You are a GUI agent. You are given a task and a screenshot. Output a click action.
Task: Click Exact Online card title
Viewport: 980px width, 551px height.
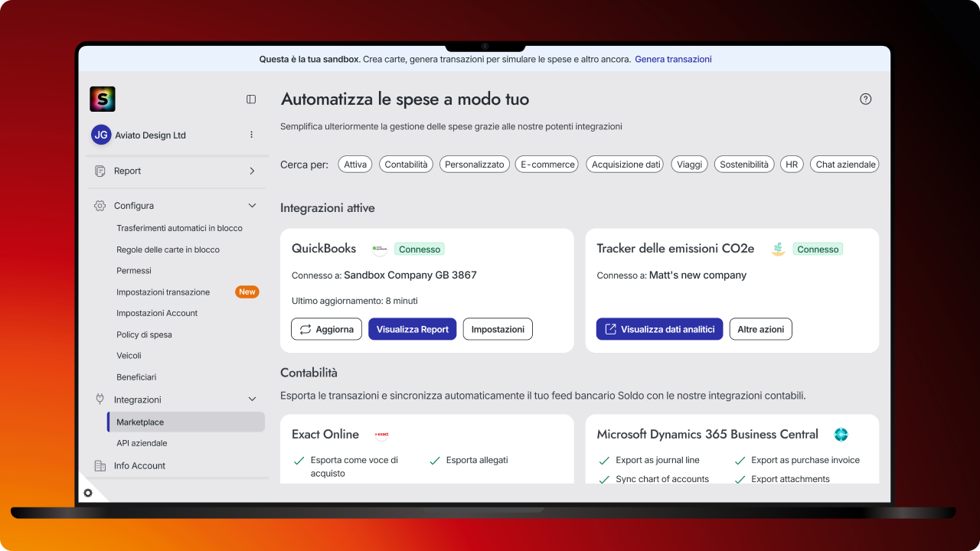[x=325, y=434]
